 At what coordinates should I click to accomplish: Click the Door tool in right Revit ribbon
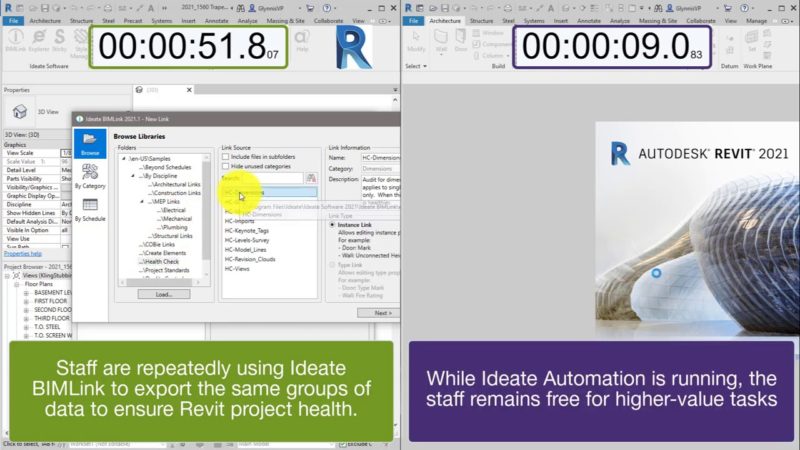(460, 41)
